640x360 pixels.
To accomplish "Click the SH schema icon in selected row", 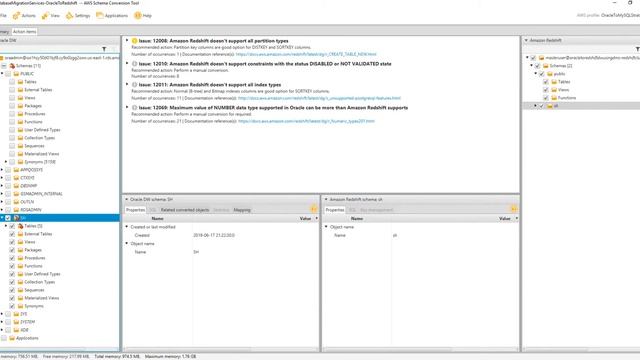I will point(16,218).
